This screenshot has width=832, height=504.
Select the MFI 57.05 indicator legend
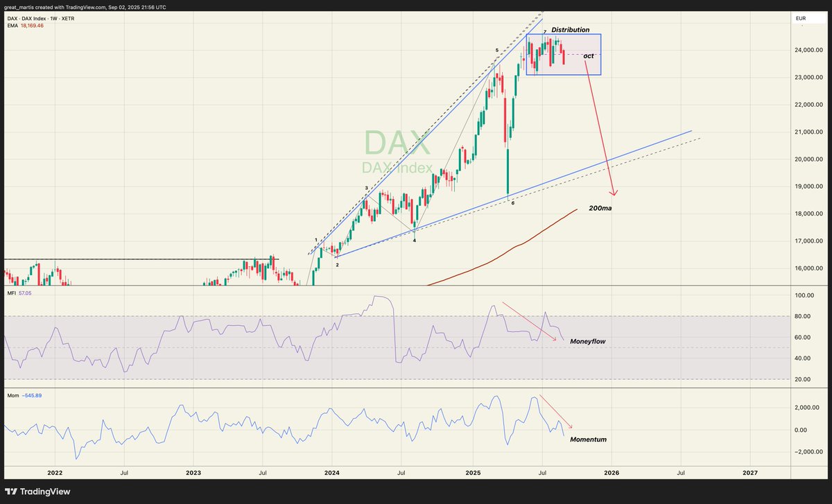coord(19,293)
